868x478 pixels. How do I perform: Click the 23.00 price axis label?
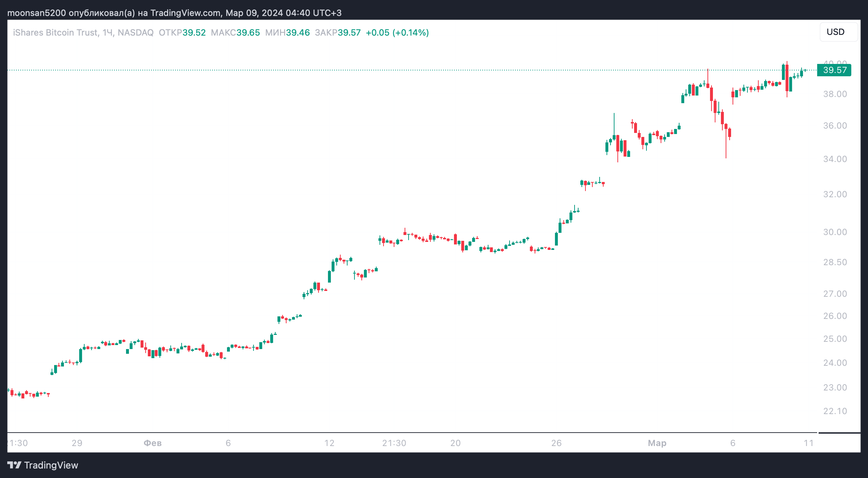835,388
